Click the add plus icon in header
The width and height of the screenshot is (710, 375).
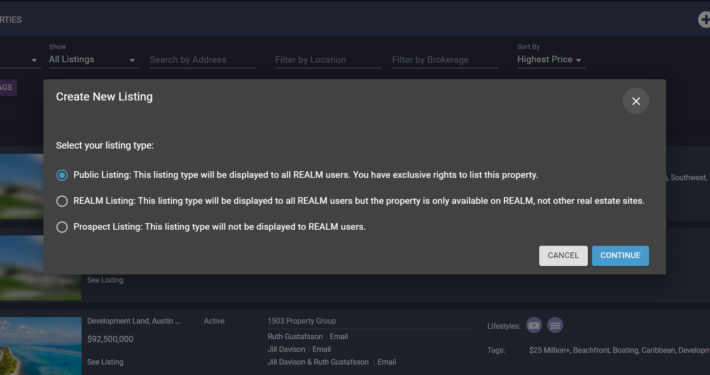[704, 19]
